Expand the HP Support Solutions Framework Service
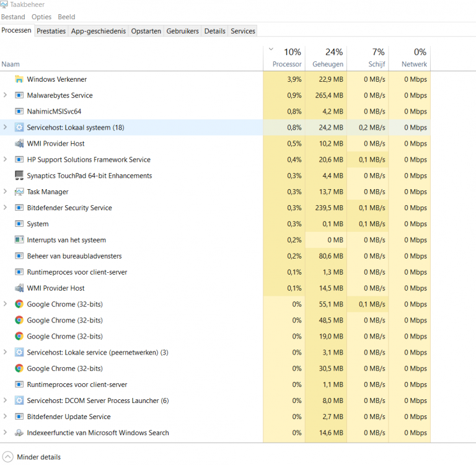This screenshot has height=465, width=476. click(x=5, y=159)
